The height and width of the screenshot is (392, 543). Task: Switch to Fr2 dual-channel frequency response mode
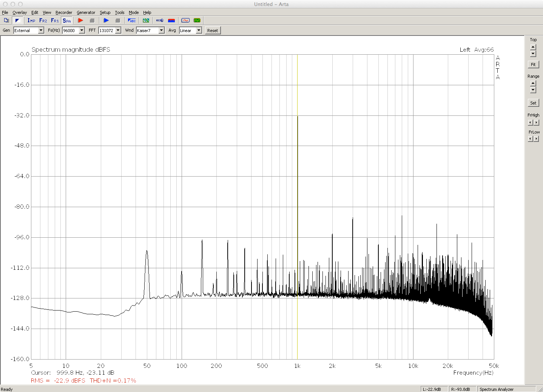point(43,20)
